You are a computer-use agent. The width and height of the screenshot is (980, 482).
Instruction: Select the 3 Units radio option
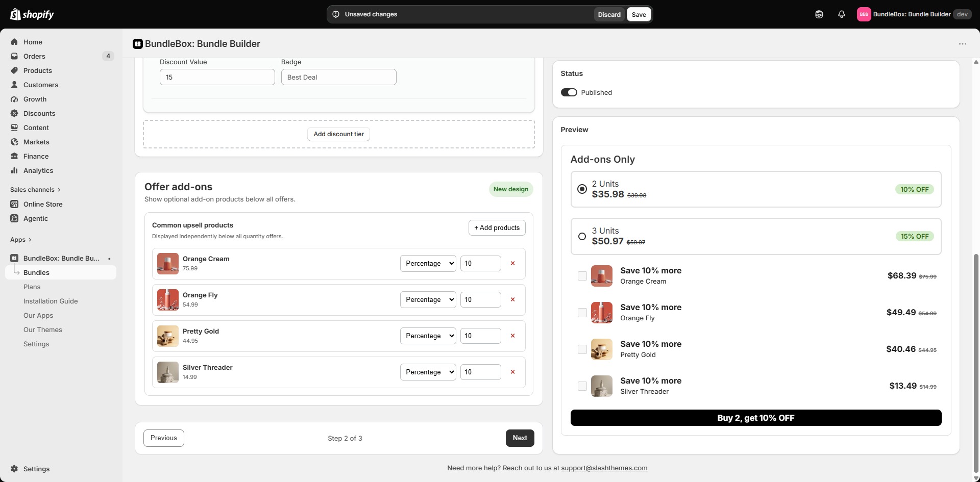point(582,237)
